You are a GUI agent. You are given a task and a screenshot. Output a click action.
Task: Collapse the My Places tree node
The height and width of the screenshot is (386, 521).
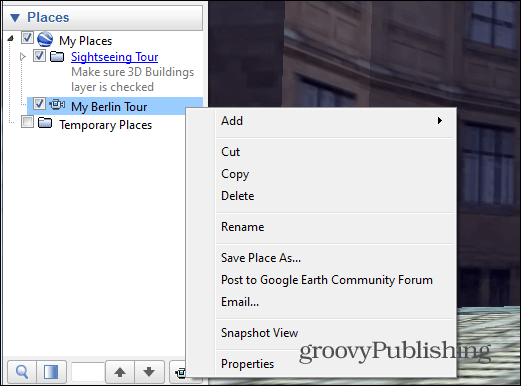11,39
